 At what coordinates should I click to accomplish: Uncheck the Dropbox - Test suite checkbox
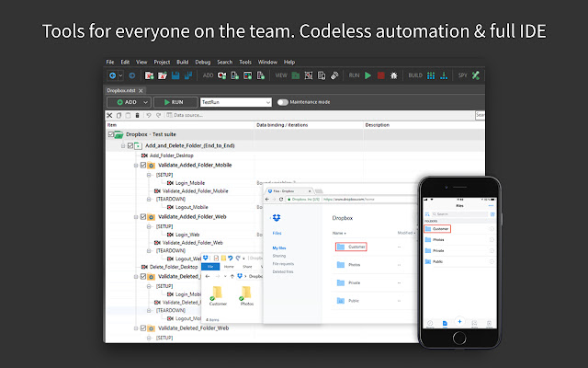coord(111,134)
